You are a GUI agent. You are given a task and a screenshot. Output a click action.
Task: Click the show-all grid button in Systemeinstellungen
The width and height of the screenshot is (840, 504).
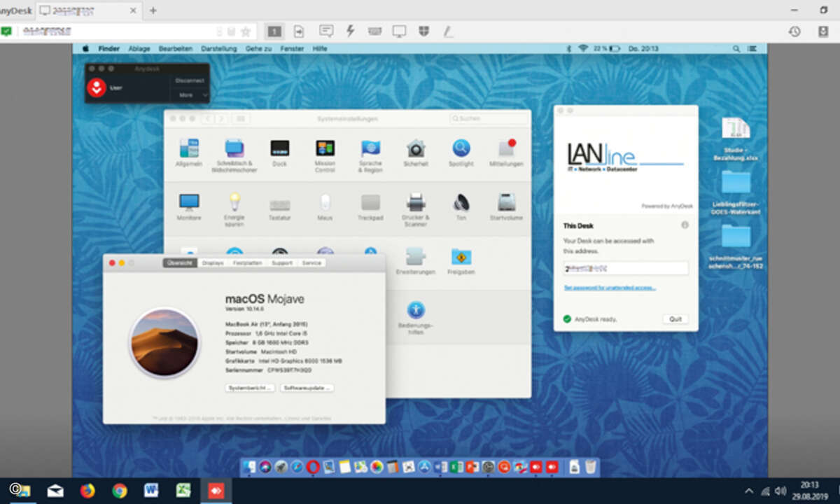click(241, 119)
